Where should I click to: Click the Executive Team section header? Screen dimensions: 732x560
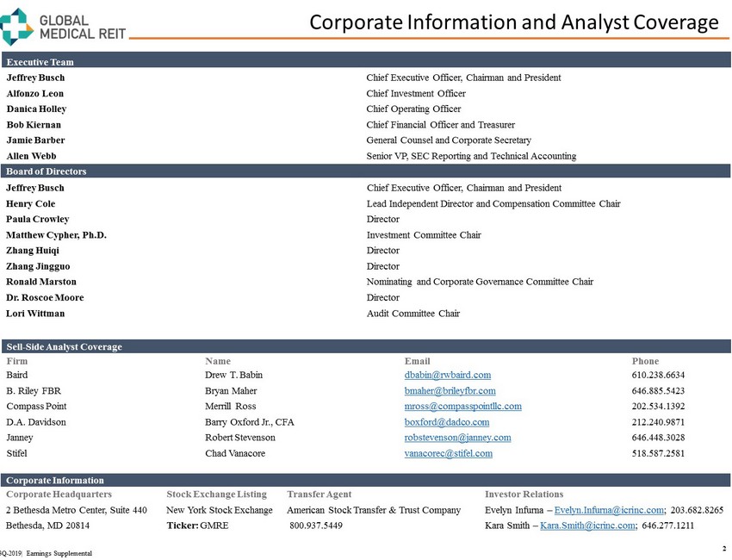coord(40,62)
